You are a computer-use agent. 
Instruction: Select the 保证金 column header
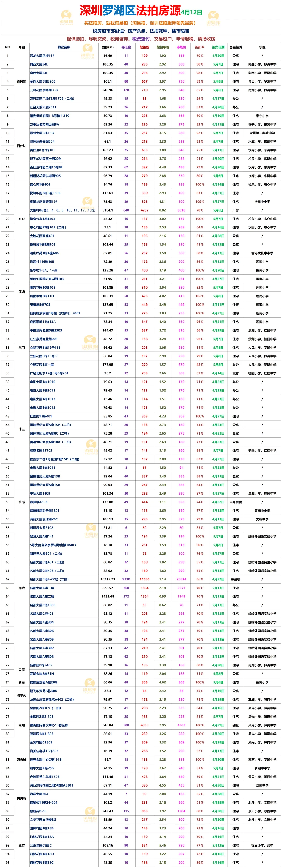(126, 47)
